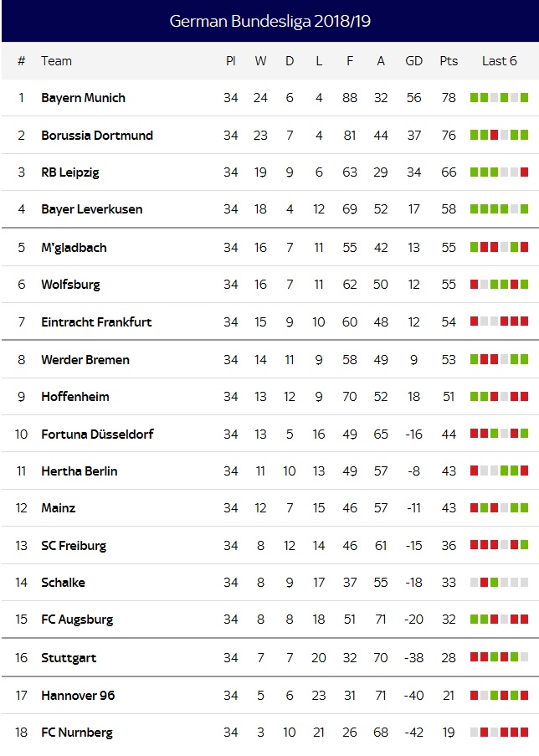Select RB Leipzig in the table
Image resolution: width=539 pixels, height=756 pixels.
point(69,172)
